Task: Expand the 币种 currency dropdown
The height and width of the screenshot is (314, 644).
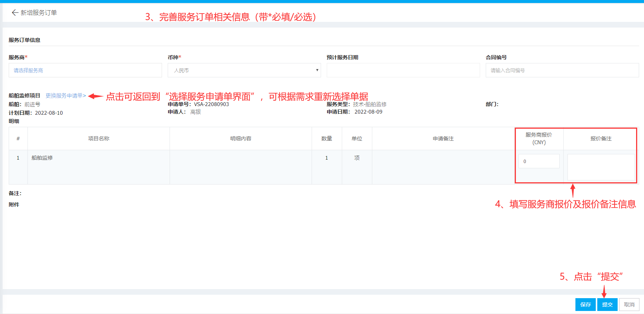Action: pos(244,70)
